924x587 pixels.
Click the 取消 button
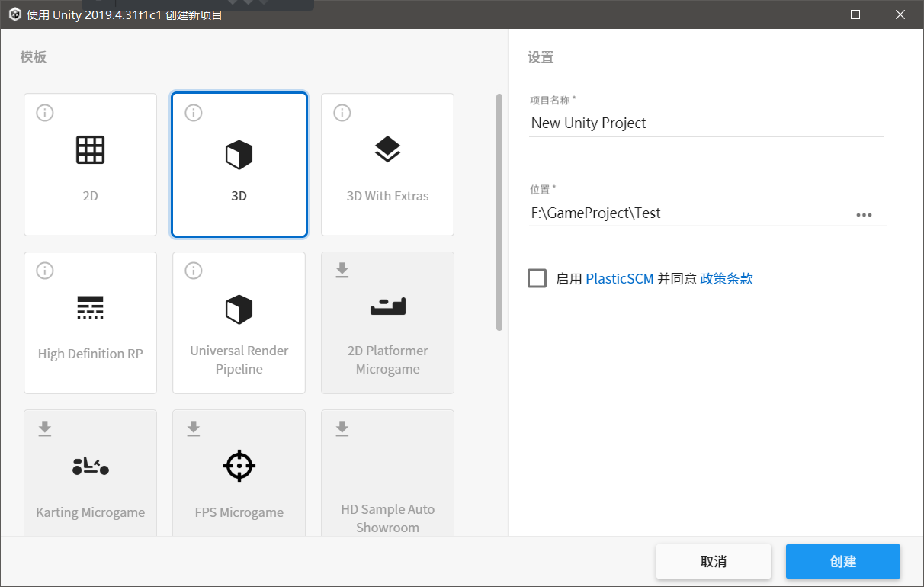(x=714, y=561)
